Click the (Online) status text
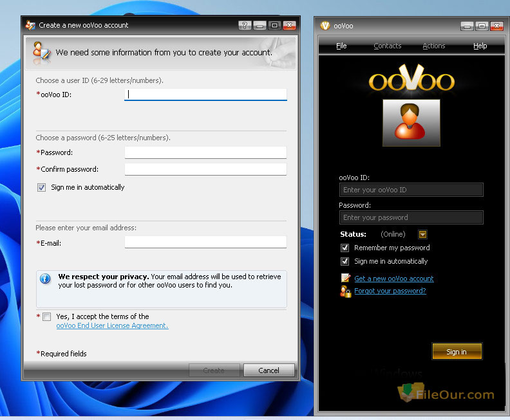Image resolution: width=510 pixels, height=420 pixels. tap(393, 234)
